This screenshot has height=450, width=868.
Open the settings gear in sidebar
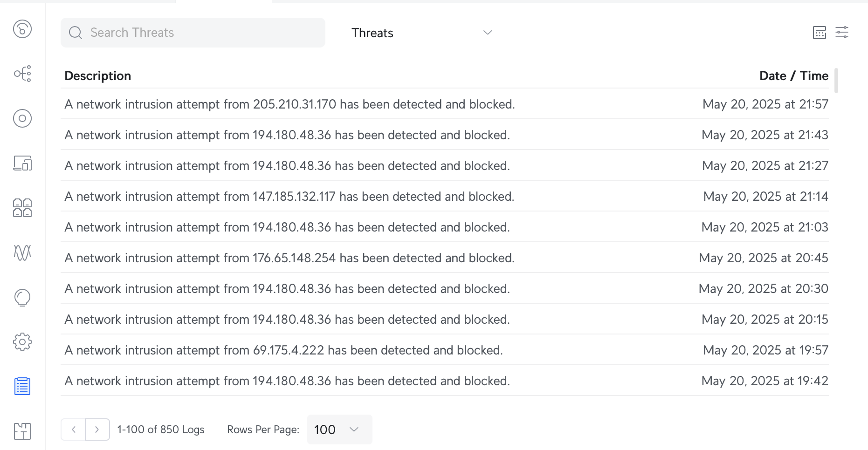coord(22,342)
